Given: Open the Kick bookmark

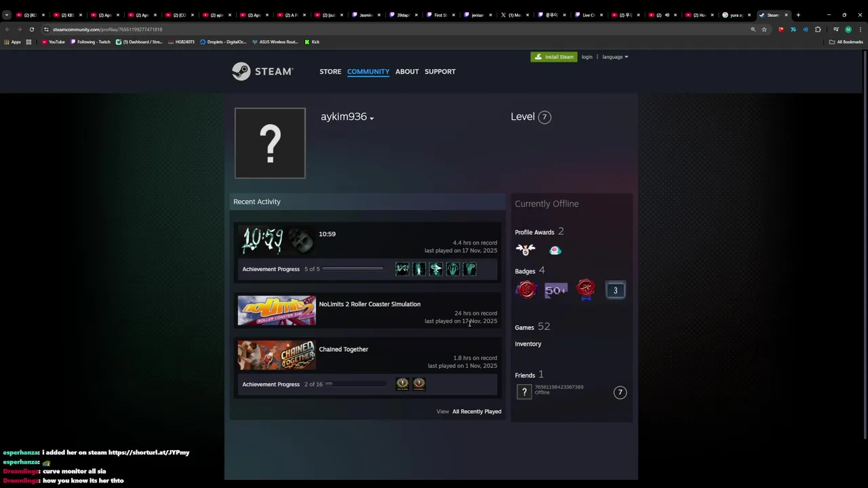Looking at the screenshot, I should coord(312,42).
